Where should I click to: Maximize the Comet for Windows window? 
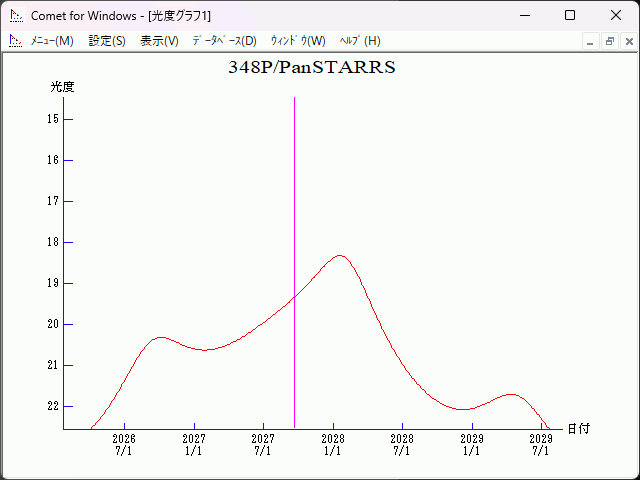pyautogui.click(x=569, y=15)
